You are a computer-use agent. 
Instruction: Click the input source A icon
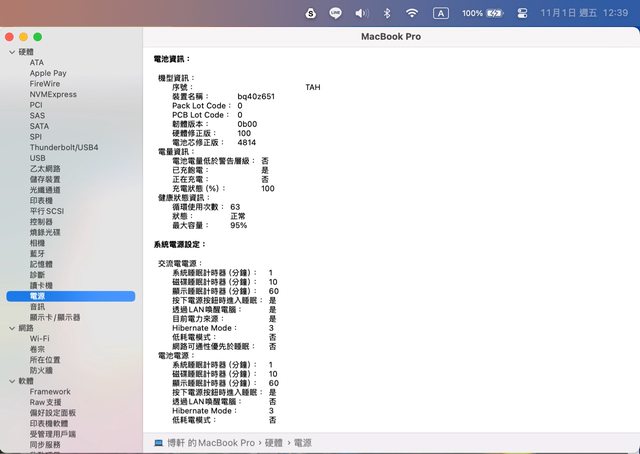(441, 13)
